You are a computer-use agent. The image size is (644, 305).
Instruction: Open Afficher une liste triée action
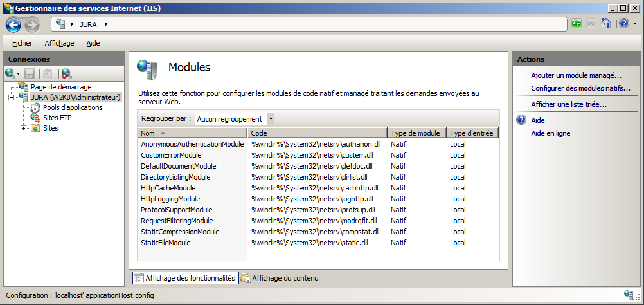569,104
